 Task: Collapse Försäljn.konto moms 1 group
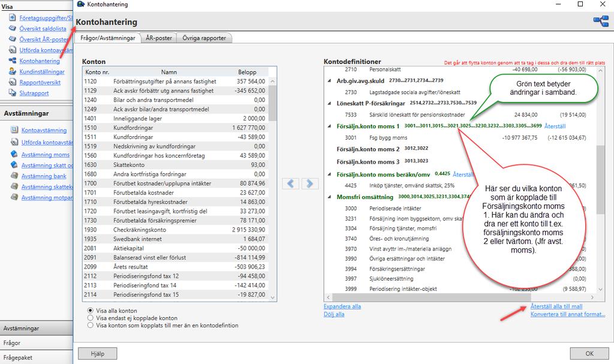pyautogui.click(x=329, y=126)
